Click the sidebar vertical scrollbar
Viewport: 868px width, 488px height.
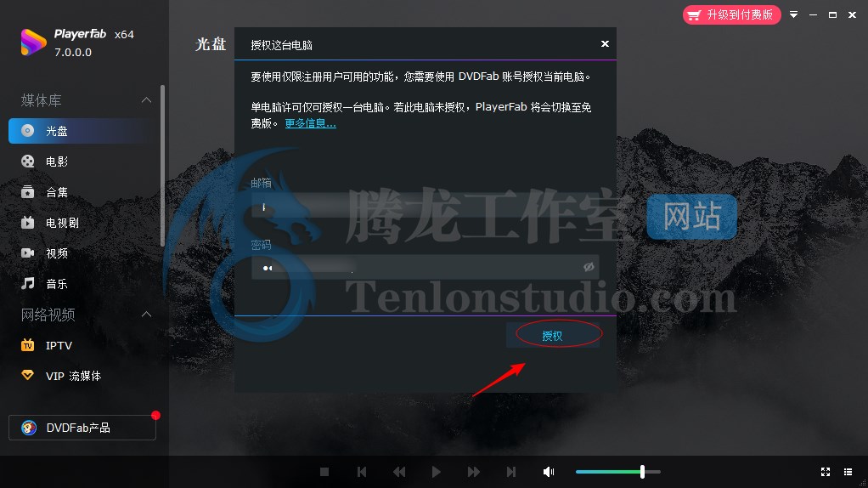coord(162,165)
